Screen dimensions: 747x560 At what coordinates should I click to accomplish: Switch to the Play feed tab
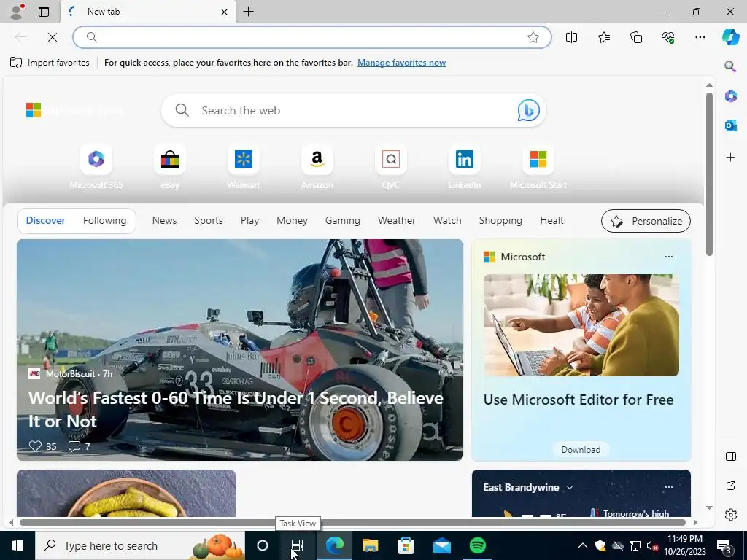249,220
